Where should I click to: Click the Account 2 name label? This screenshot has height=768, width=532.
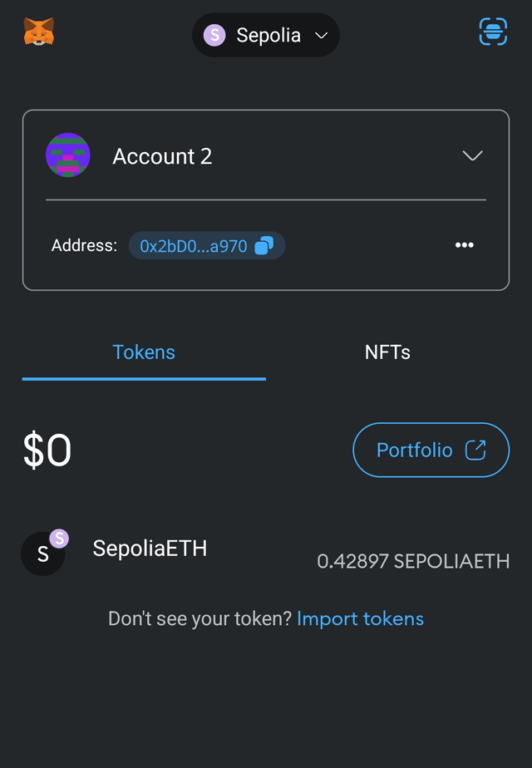(162, 156)
